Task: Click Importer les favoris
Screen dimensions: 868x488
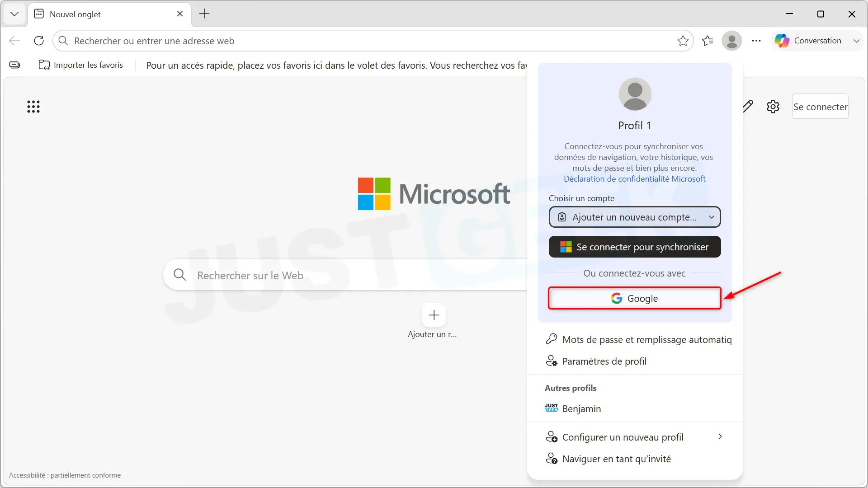Action: pos(81,65)
